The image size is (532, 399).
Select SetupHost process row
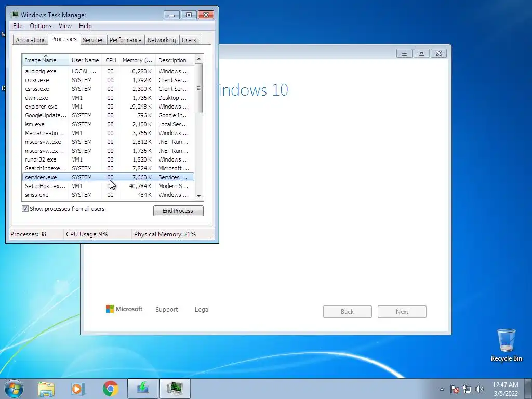pos(108,186)
